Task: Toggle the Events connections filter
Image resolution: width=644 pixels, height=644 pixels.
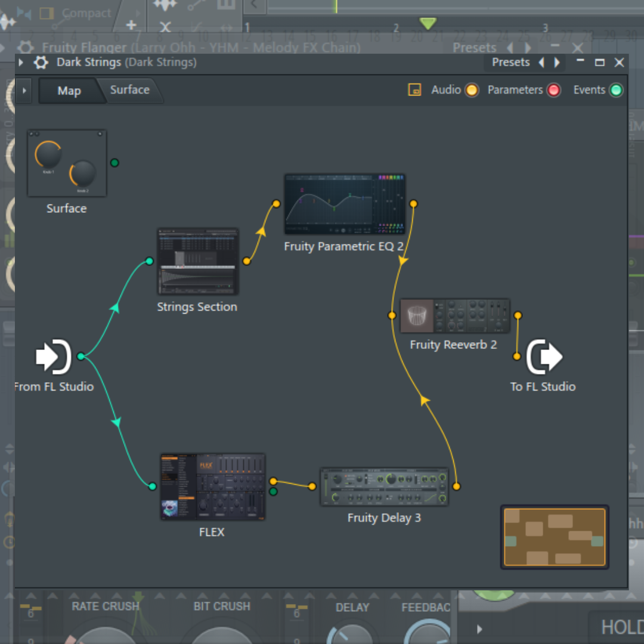Action: click(616, 90)
